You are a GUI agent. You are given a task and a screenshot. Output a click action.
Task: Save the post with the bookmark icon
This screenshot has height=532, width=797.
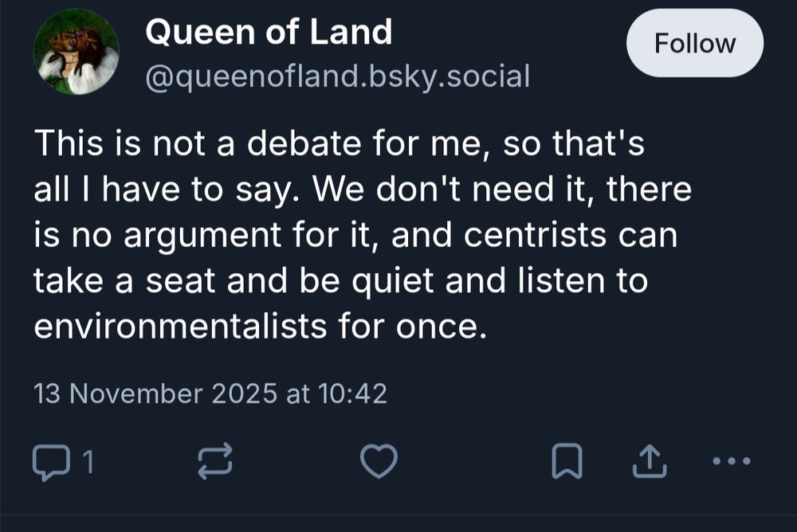pyautogui.click(x=567, y=461)
